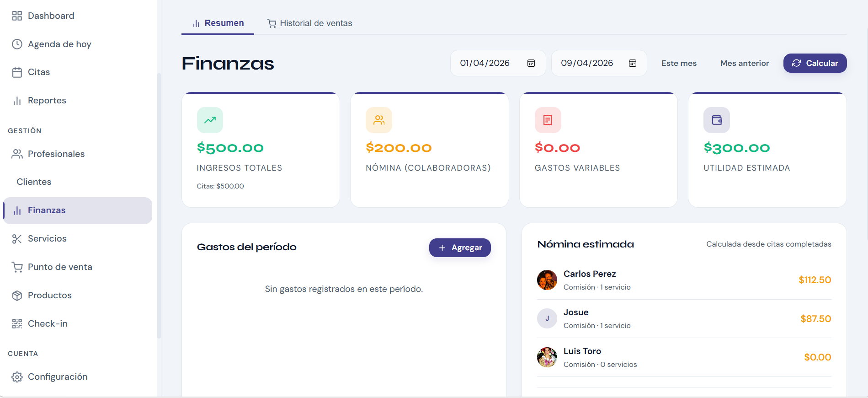Viewport: 868px width, 398px height.
Task: Click the Productos box icon
Action: click(x=17, y=295)
